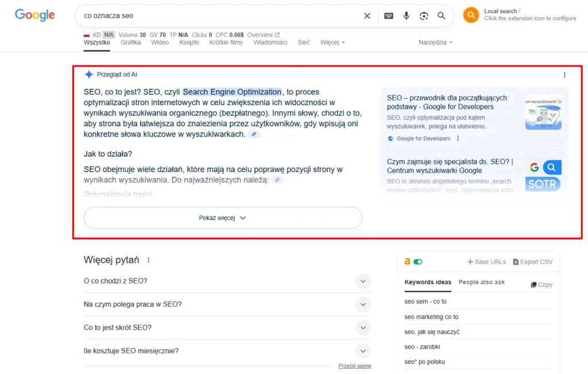
Task: Click the external link icon next to Overview
Action: [277, 35]
